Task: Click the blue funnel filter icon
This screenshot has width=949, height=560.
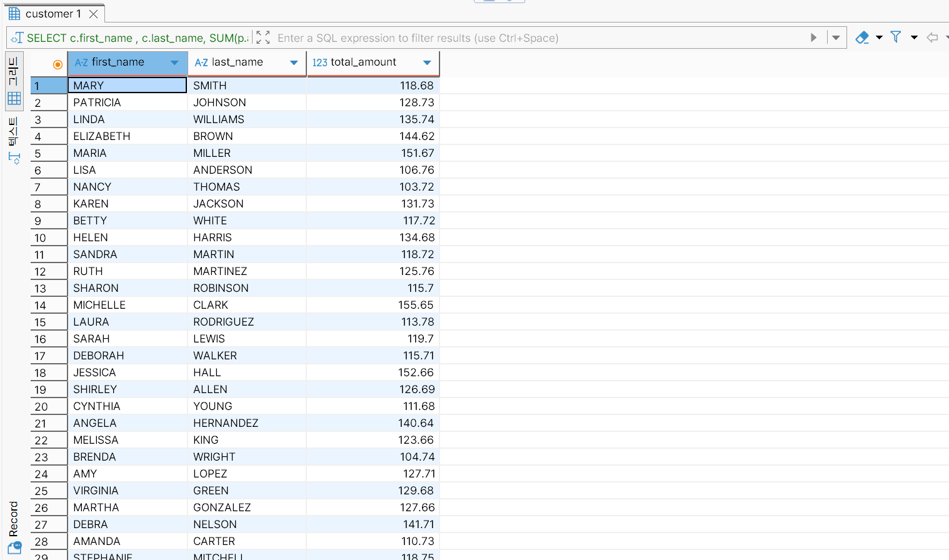Action: [x=896, y=37]
